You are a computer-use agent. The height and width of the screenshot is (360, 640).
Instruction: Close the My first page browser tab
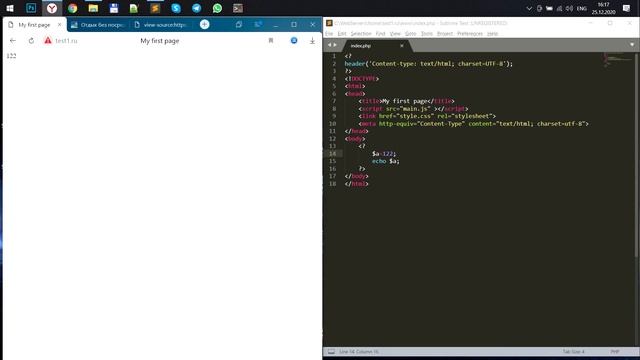point(60,24)
